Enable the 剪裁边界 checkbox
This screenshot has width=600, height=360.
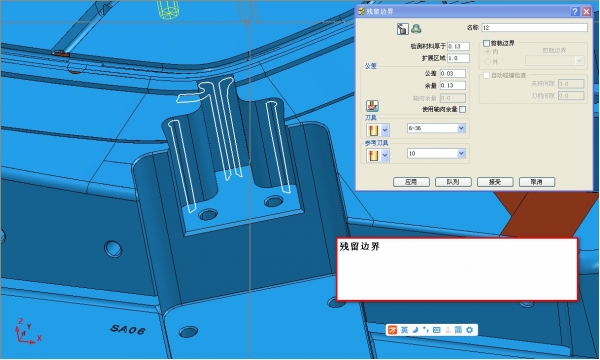click(486, 43)
